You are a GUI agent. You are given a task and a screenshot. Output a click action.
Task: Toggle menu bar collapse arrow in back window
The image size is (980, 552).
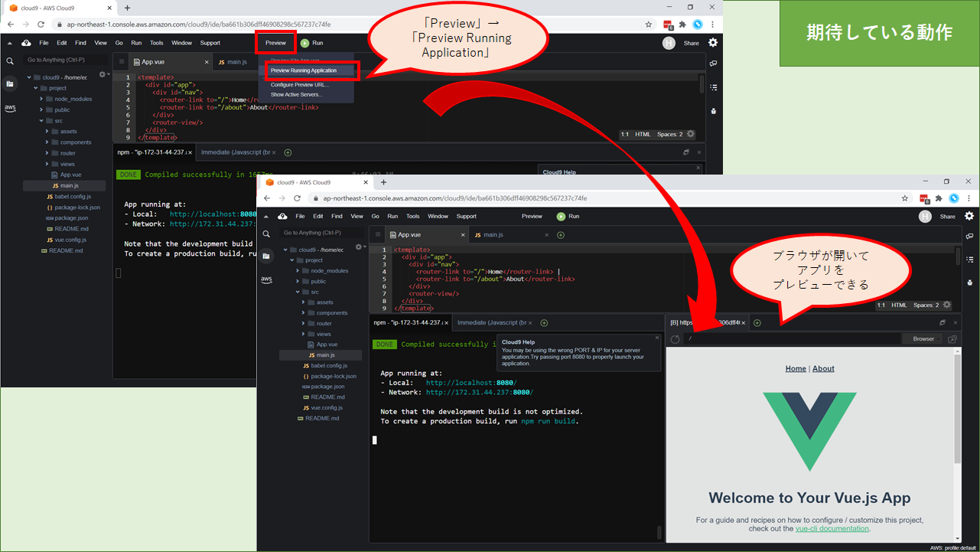pos(10,43)
